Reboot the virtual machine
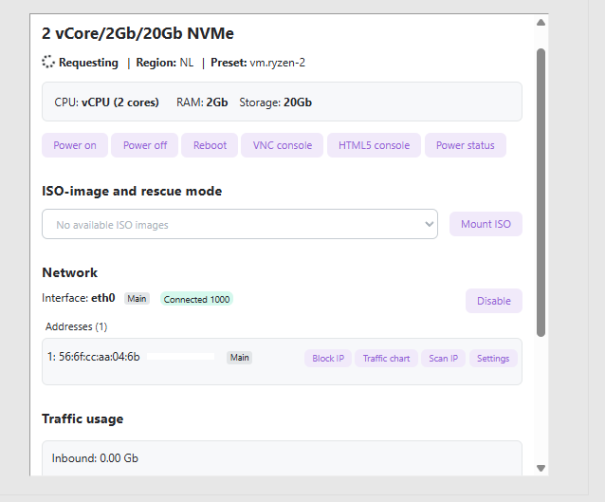The height and width of the screenshot is (502, 605). [x=209, y=146]
